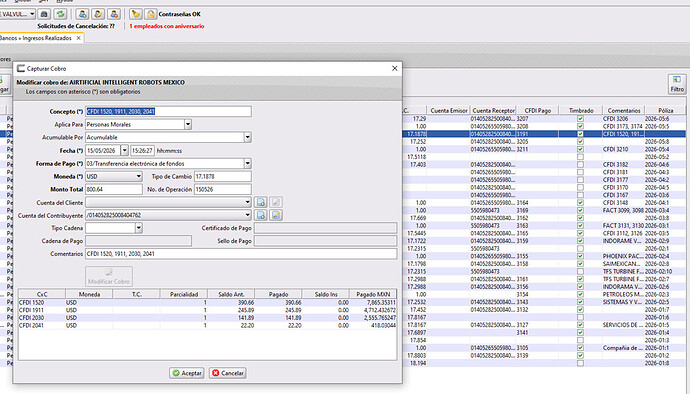The height and width of the screenshot is (394, 690).
Task: Open the VALVUL... company selector dropdown
Action: pyautogui.click(x=32, y=14)
